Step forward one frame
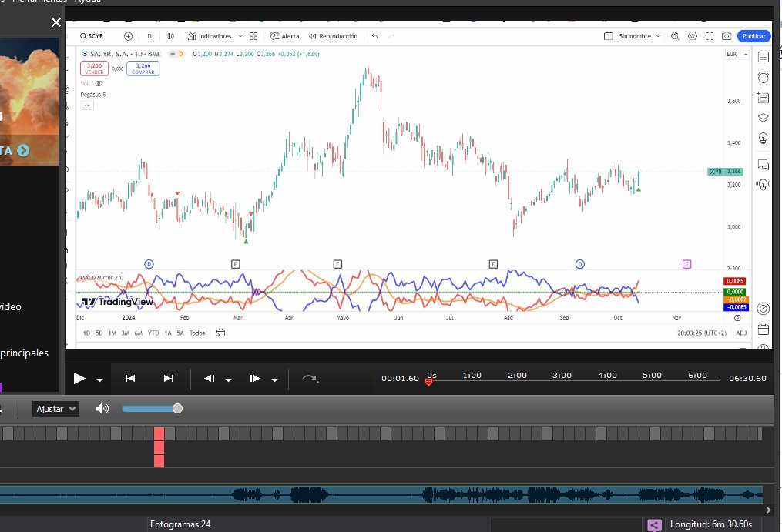Viewport: 782px width, 532px height. (255, 379)
